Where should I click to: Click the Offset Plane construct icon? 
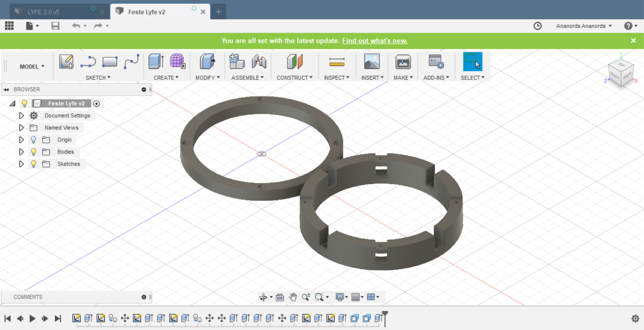pyautogui.click(x=295, y=62)
